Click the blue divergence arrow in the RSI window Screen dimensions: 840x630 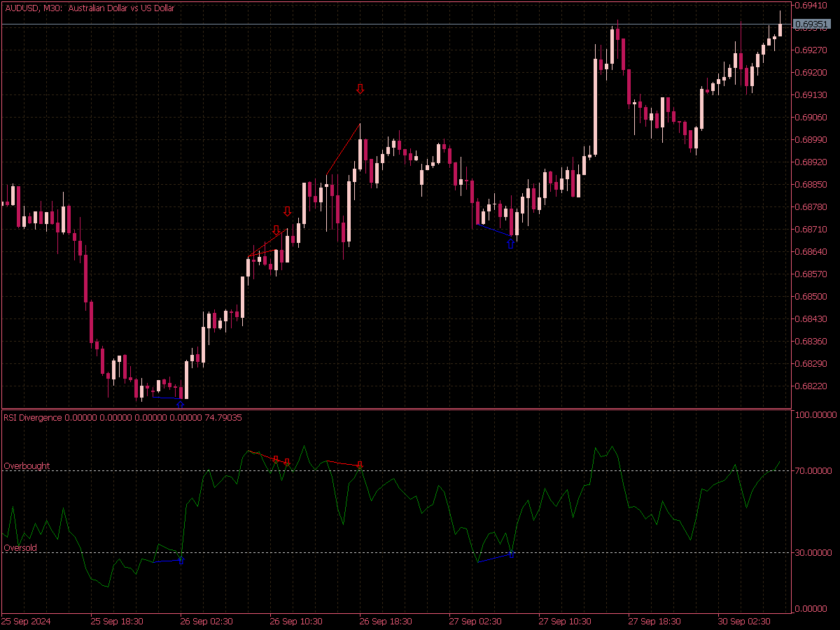512,554
